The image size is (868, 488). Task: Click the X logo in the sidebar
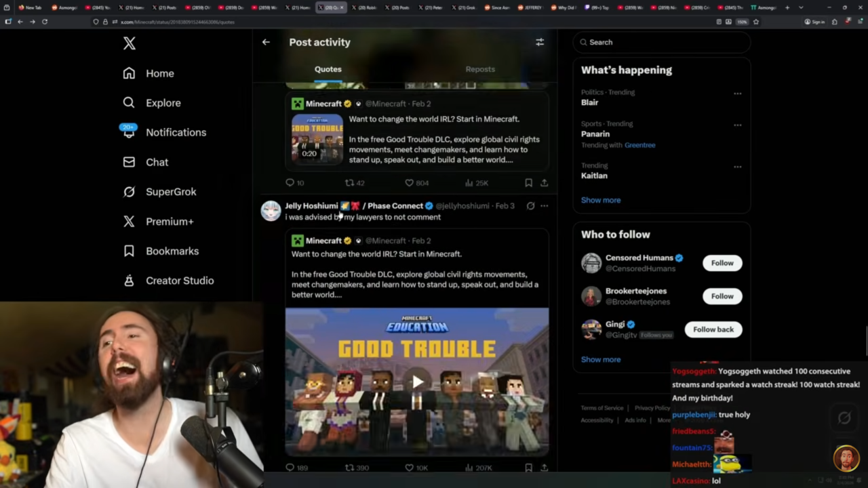pyautogui.click(x=130, y=43)
